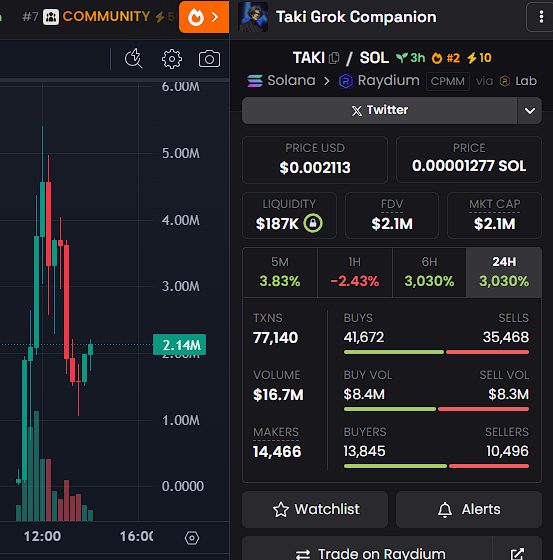Click the buy vol versus sell vol bar
This screenshot has height=560, width=553.
[x=436, y=409]
